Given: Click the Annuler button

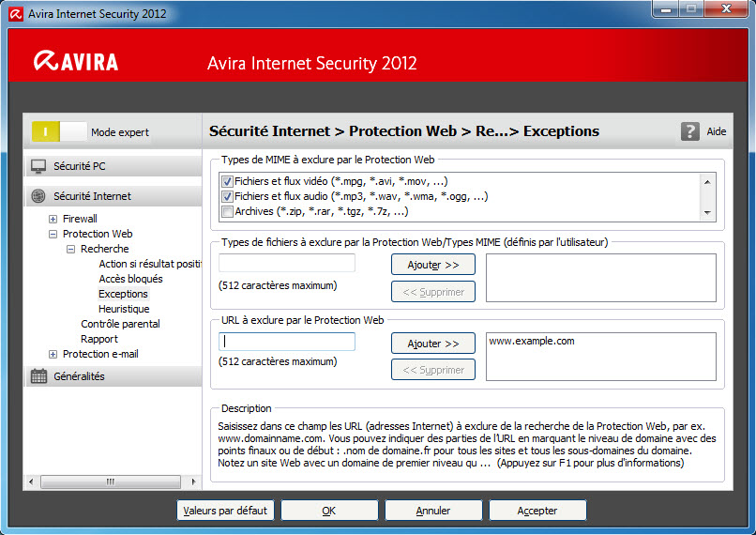Looking at the screenshot, I should point(433,511).
